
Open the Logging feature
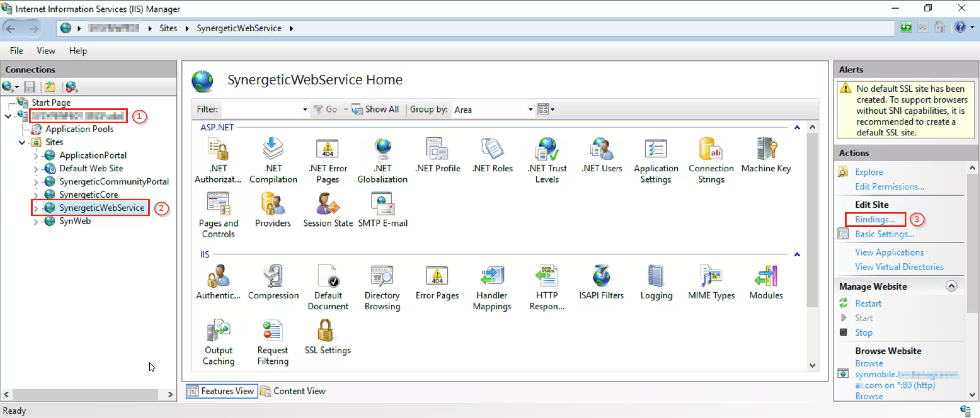tap(656, 282)
